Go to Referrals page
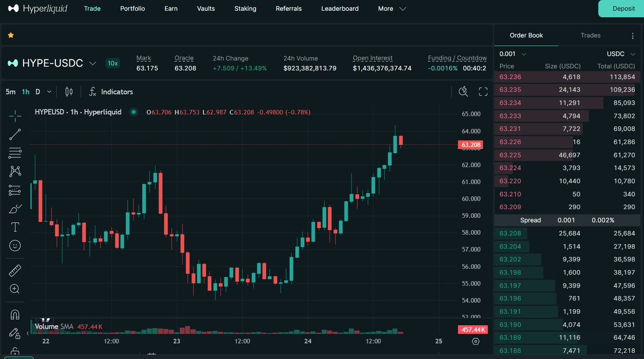 289,9
